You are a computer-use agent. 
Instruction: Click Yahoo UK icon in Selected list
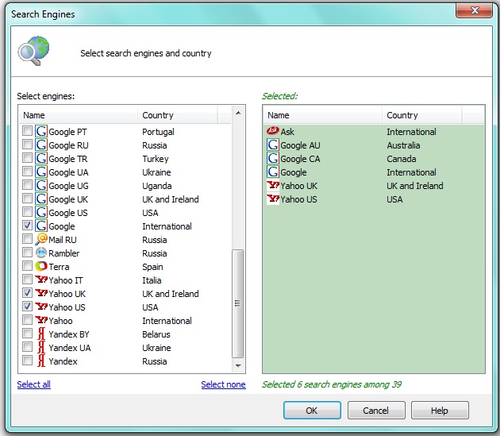(273, 185)
